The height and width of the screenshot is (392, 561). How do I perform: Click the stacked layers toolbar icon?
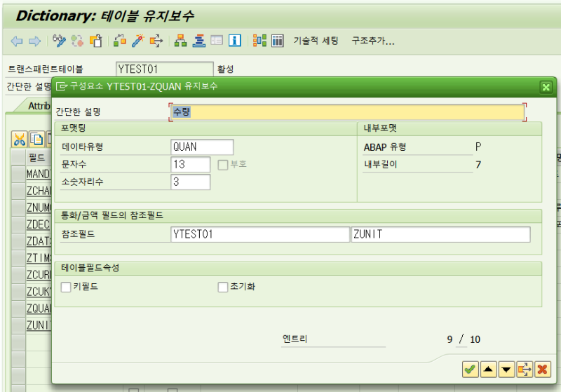point(199,41)
